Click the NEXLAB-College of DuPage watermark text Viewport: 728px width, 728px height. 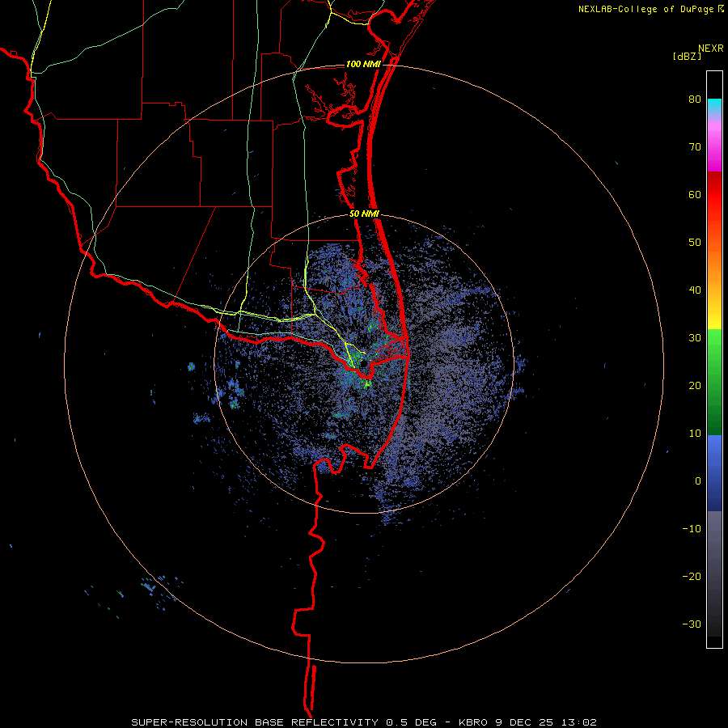[645, 9]
